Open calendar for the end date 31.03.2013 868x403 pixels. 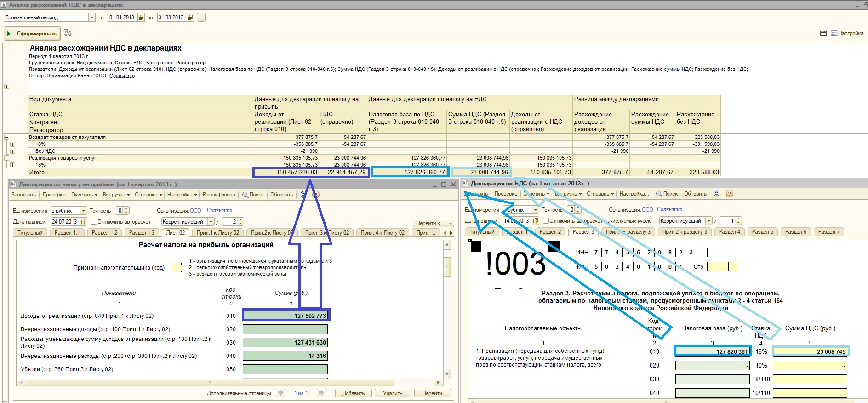coord(190,17)
